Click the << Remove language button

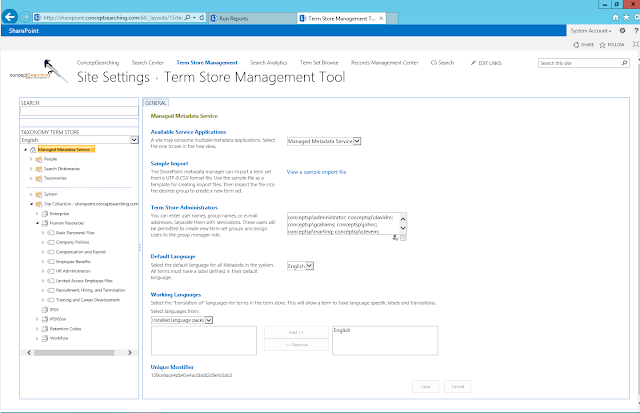pos(296,345)
